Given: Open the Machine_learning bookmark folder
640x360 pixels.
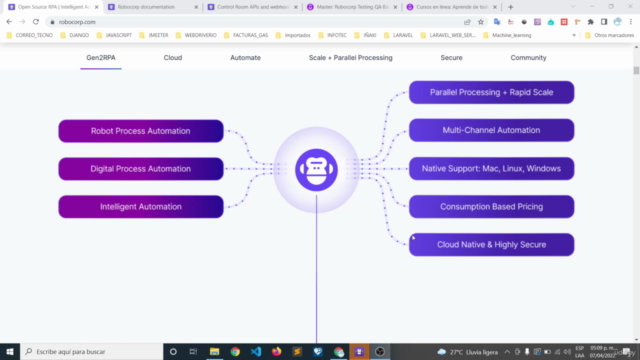Looking at the screenshot, I should coord(507,35).
